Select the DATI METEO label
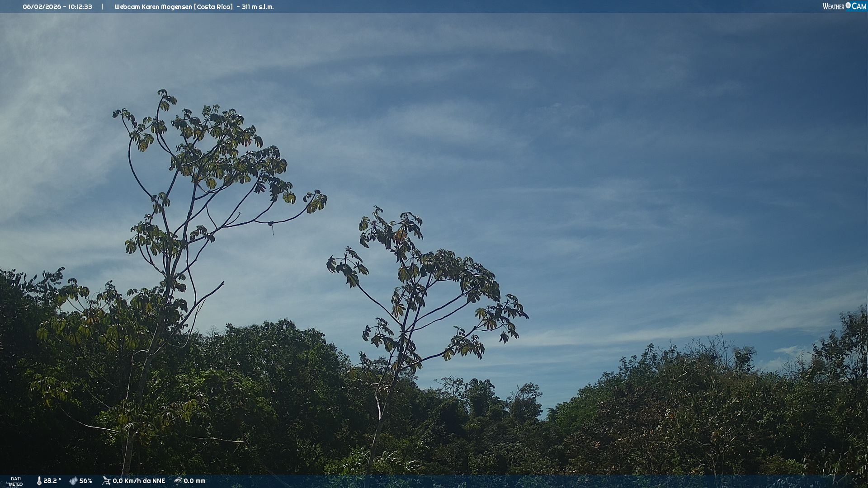The height and width of the screenshot is (488, 868). (16, 481)
